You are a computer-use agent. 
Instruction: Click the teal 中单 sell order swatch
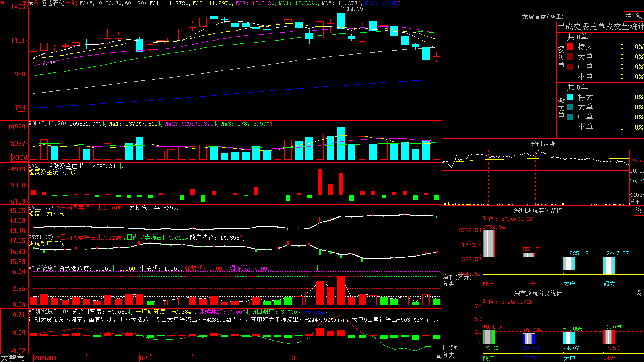(x=570, y=117)
